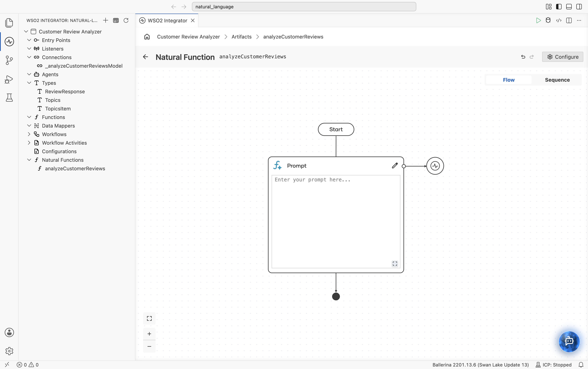This screenshot has width=588, height=369.
Task: Collapse the Natural Functions section
Action: (29, 160)
